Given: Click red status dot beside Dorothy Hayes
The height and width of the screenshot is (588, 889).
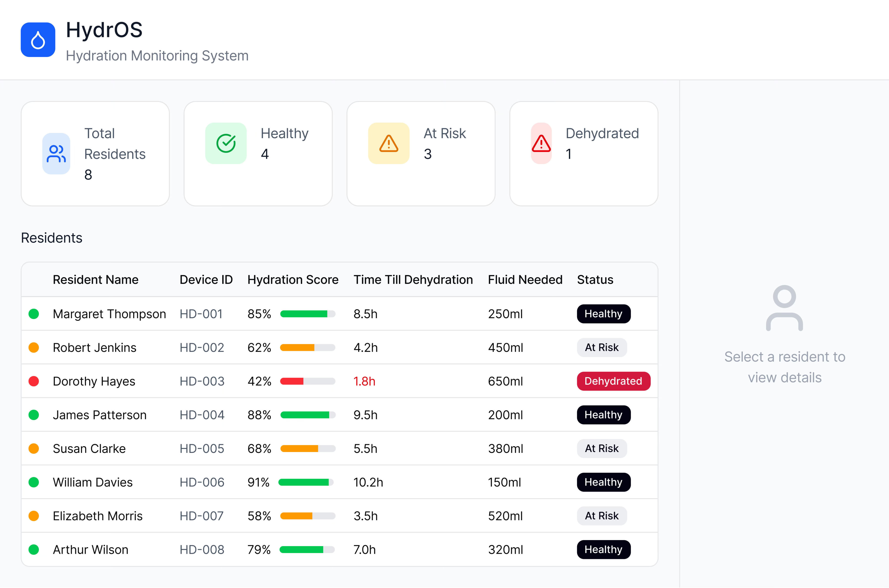Looking at the screenshot, I should coord(34,381).
